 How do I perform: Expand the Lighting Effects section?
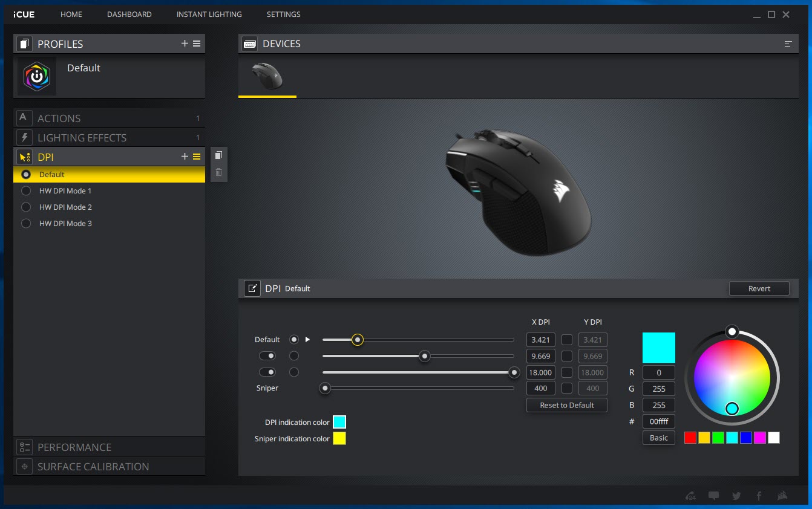[109, 137]
